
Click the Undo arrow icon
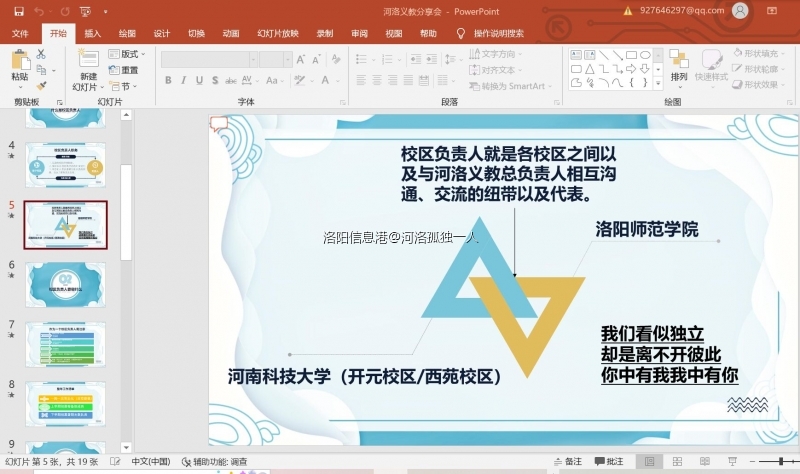pos(39,11)
